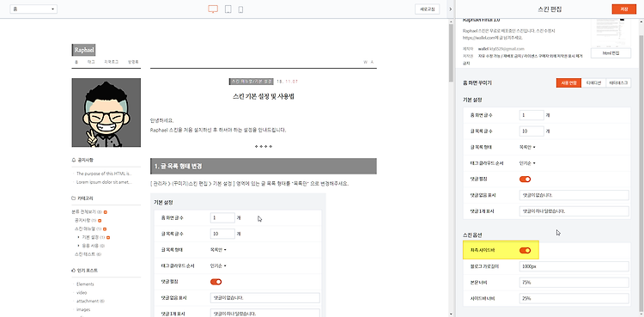Click the folder icon beside 카테고리

(x=74, y=198)
